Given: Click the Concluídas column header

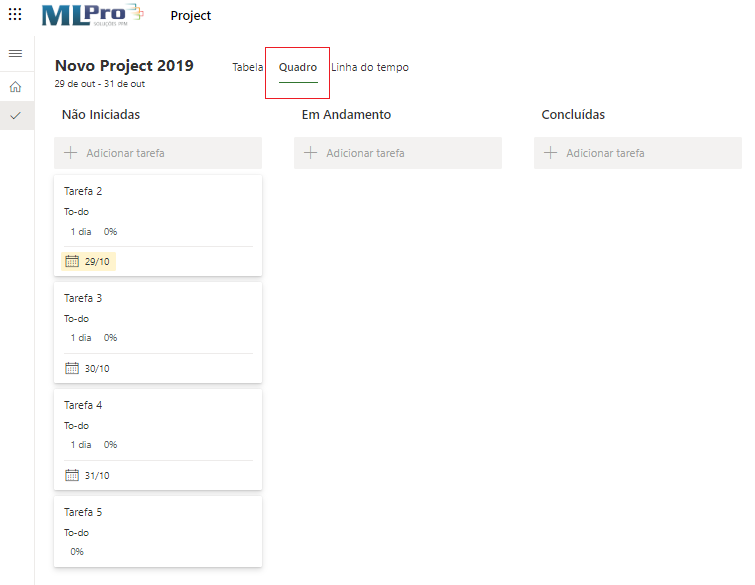Looking at the screenshot, I should pos(573,115).
